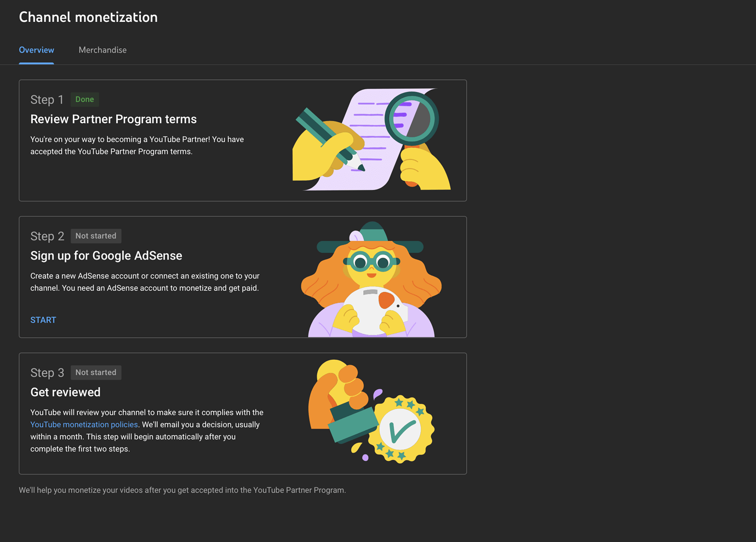The width and height of the screenshot is (756, 542).
Task: Open the YouTube monetization policies link
Action: (84, 424)
